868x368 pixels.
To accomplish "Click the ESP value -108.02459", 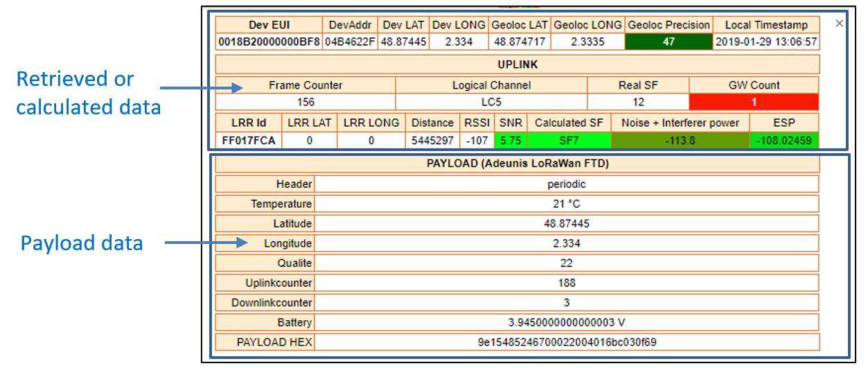I will [783, 141].
